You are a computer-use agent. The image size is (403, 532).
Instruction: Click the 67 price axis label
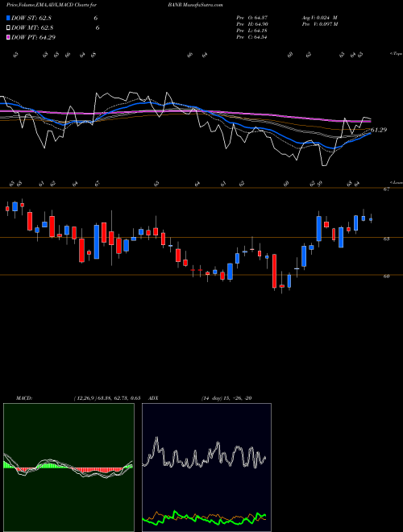tap(386, 189)
